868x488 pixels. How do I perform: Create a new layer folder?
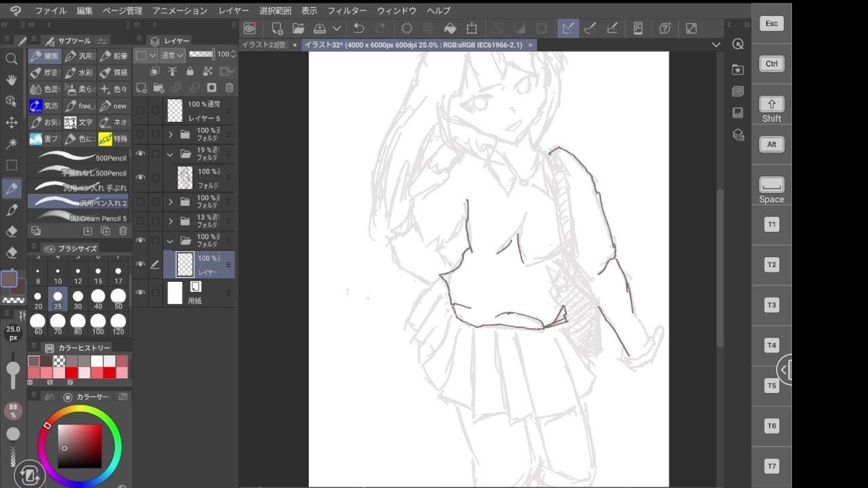click(159, 87)
